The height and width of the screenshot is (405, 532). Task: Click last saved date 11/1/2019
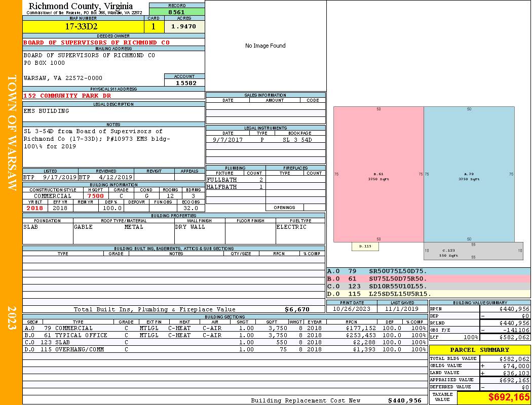[x=402, y=309]
